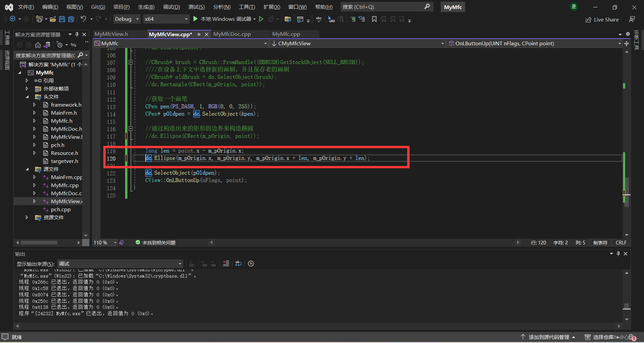644x343 pixels.
Task: Click the split editor window icon
Action: pos(627,43)
